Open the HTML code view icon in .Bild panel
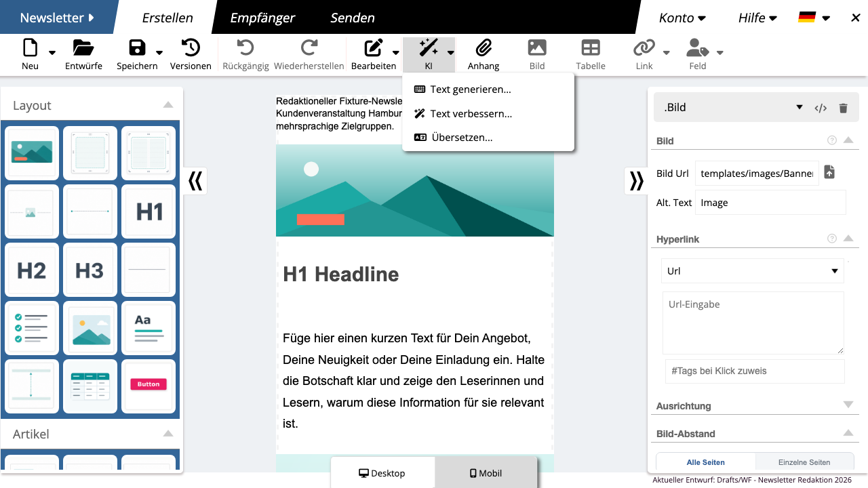Screen dimensions: 868x488 pyautogui.click(x=821, y=108)
